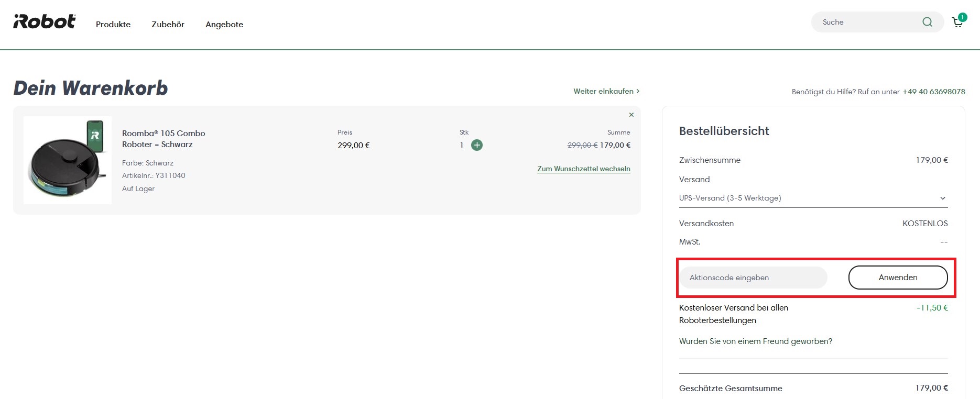Select the -11,50 € discount amount
The height and width of the screenshot is (399, 980).
tap(932, 308)
